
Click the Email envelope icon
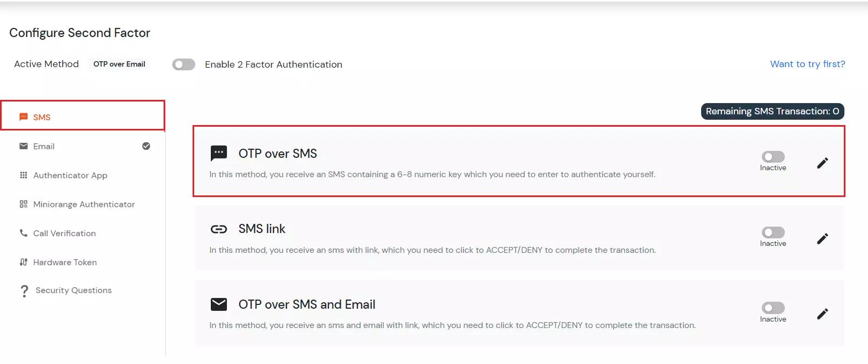tap(23, 146)
